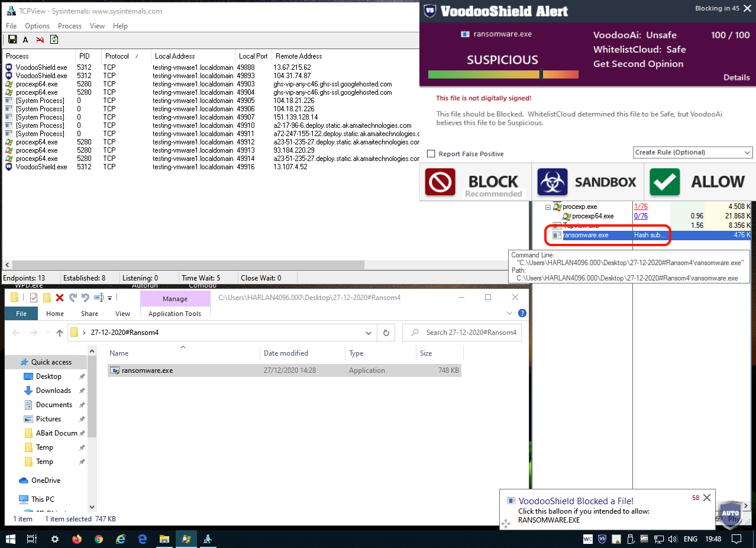Click the red-crossed show unconnected endpoints icon in TCPView
756x548 pixels.
(40, 40)
